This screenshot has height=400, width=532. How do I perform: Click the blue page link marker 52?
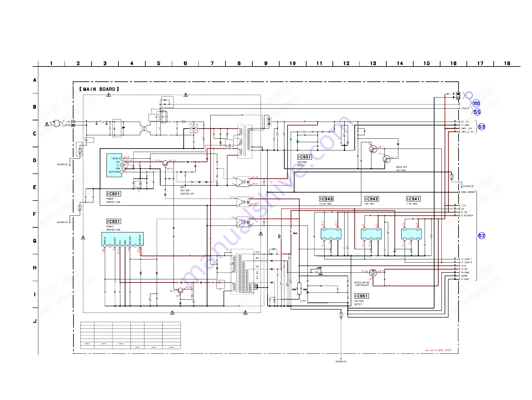482,236
